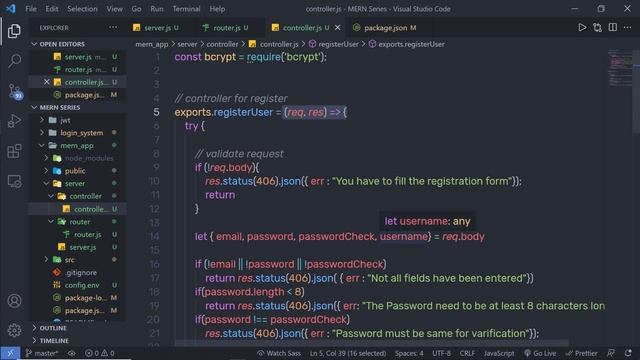Open the Explorer panel's more actions menu
This screenshot has height=360, width=640.
(x=113, y=27)
